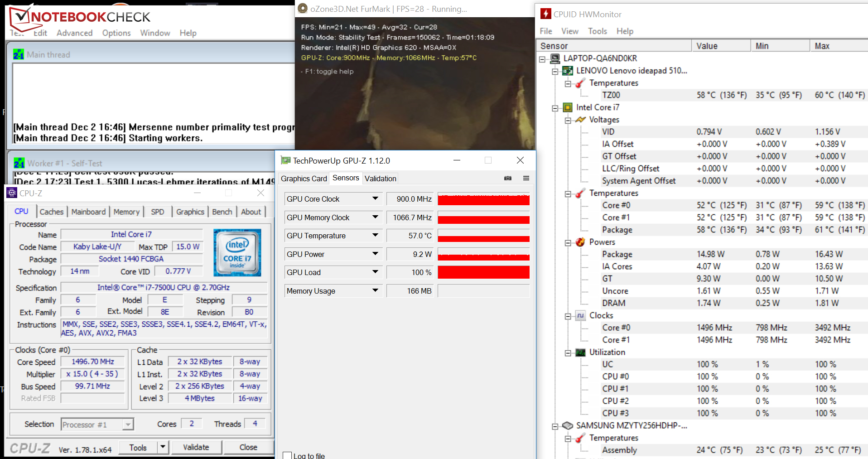Collapse the Voltages tree branch
The image size is (868, 459).
click(x=568, y=120)
